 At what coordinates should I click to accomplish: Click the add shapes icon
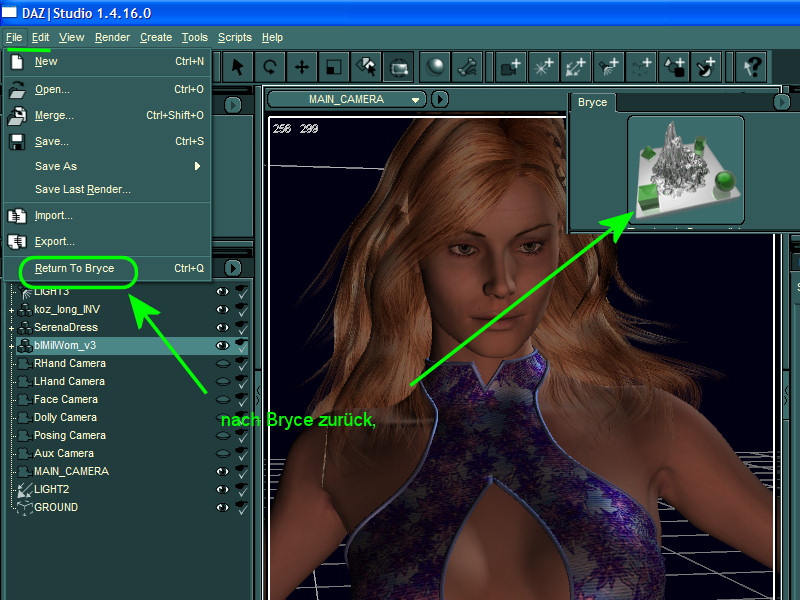click(673, 67)
